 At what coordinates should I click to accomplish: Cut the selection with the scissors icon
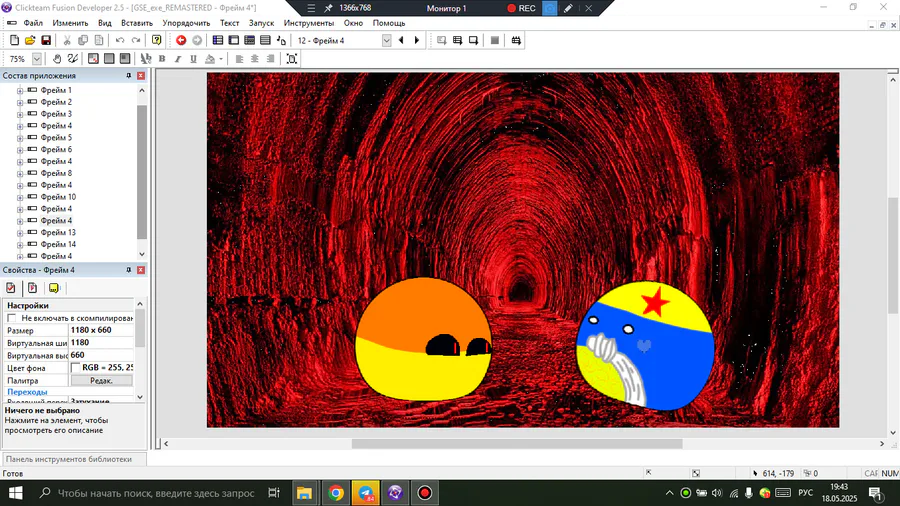(x=67, y=40)
